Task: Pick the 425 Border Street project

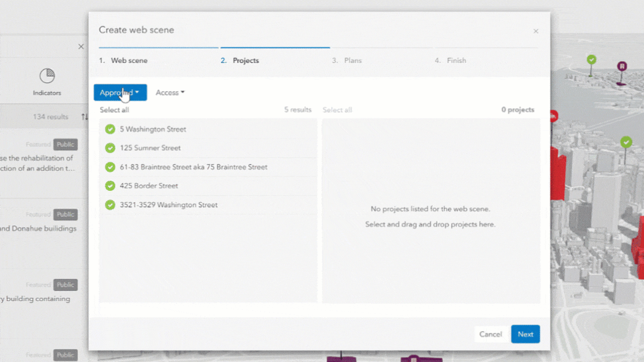Action: 209,186
